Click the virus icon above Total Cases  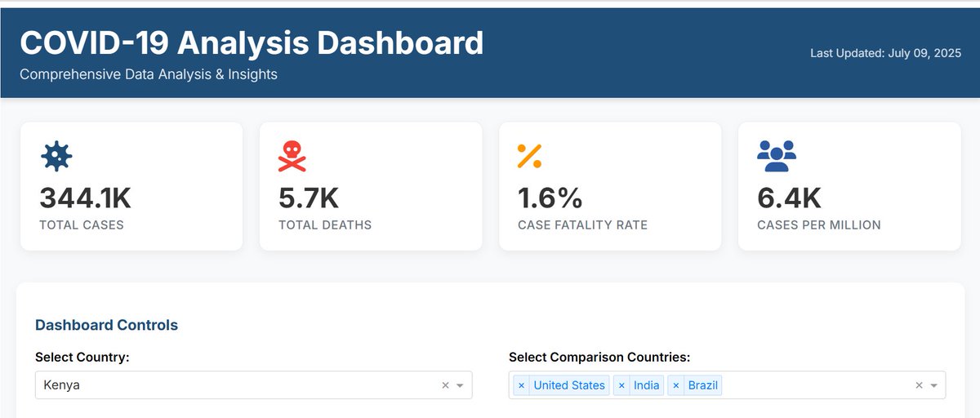pyautogui.click(x=56, y=156)
